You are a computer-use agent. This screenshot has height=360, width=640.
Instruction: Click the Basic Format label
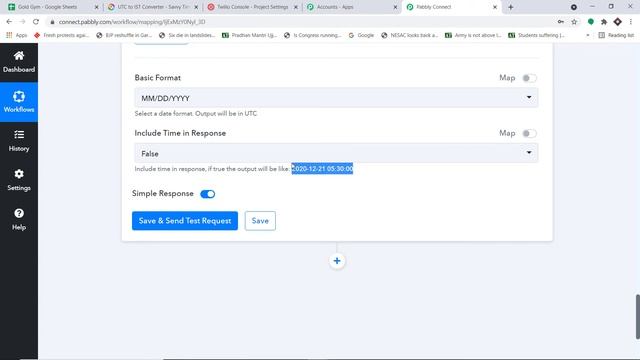[158, 78]
